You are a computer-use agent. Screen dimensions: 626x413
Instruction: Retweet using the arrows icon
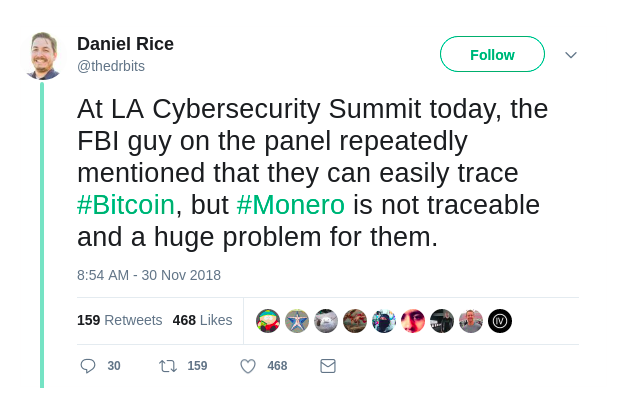pos(168,366)
